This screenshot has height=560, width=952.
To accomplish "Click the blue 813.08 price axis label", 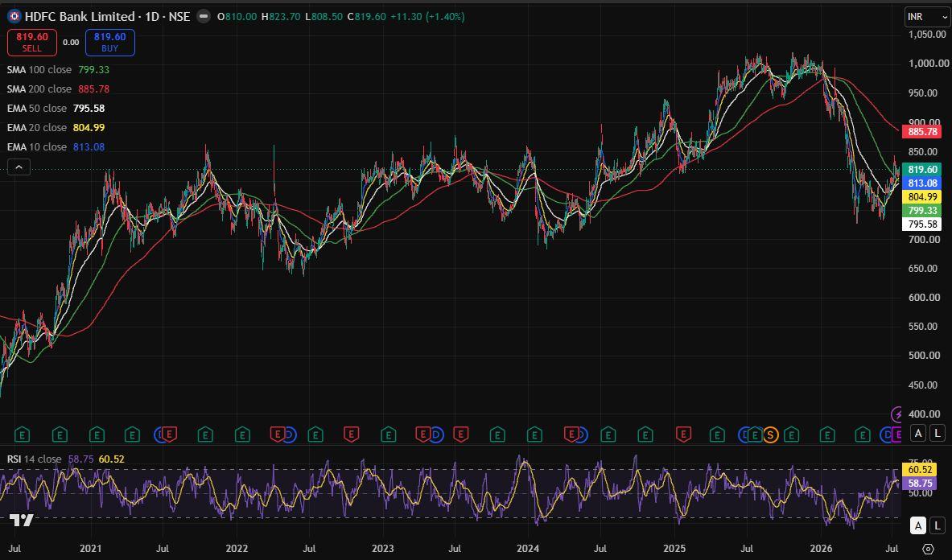I will [922, 183].
